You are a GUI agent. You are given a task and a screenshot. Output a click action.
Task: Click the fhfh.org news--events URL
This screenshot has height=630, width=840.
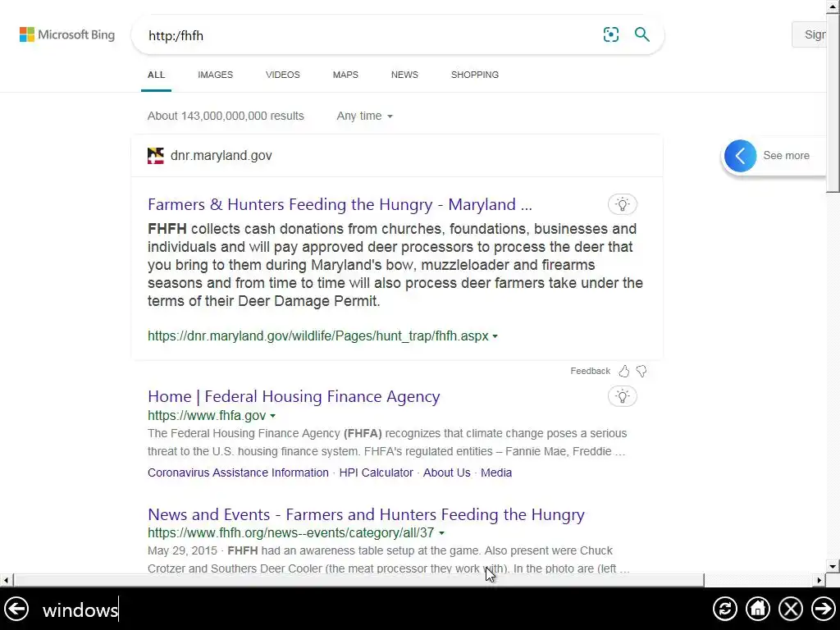coord(291,532)
